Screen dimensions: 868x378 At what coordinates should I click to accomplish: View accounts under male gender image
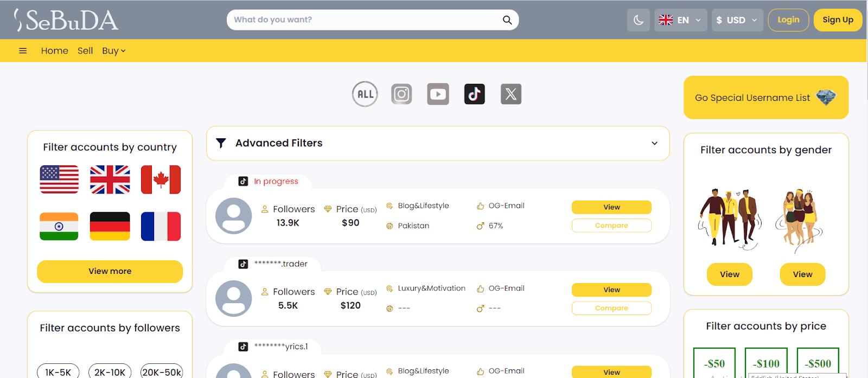coord(730,274)
